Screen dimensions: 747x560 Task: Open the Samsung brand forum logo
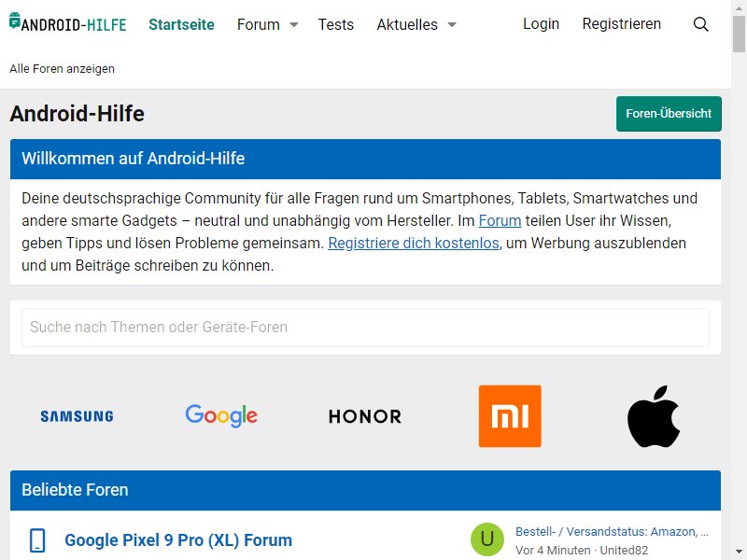pyautogui.click(x=77, y=416)
